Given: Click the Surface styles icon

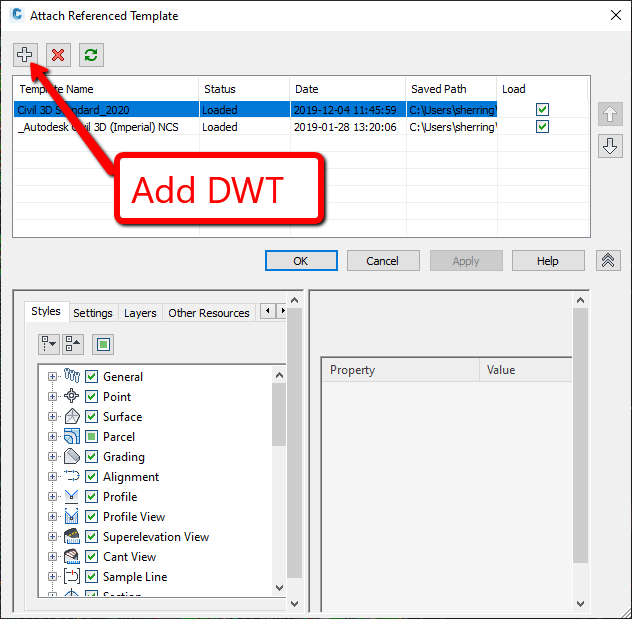Looking at the screenshot, I should click(72, 416).
